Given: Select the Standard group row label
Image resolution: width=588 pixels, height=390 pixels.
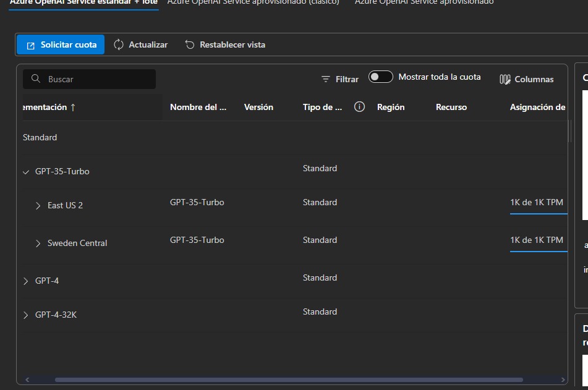Looking at the screenshot, I should (40, 137).
